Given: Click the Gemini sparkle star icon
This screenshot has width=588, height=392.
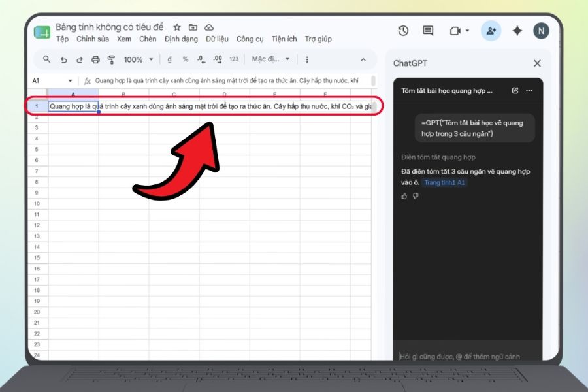Looking at the screenshot, I should point(517,31).
